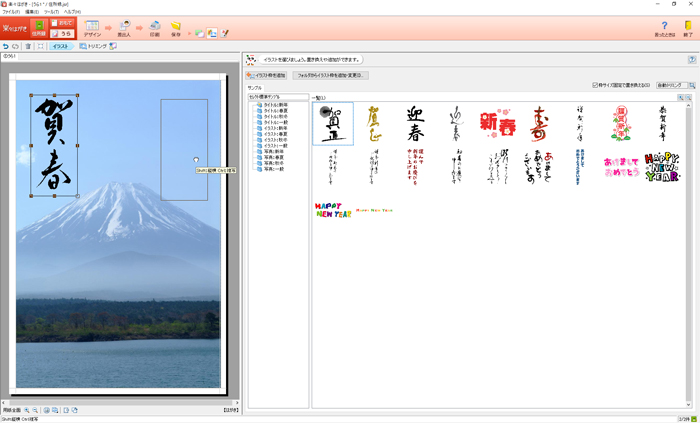This screenshot has height=423, width=700.
Task: Click the 印刷 (Print) icon
Action: point(154,27)
